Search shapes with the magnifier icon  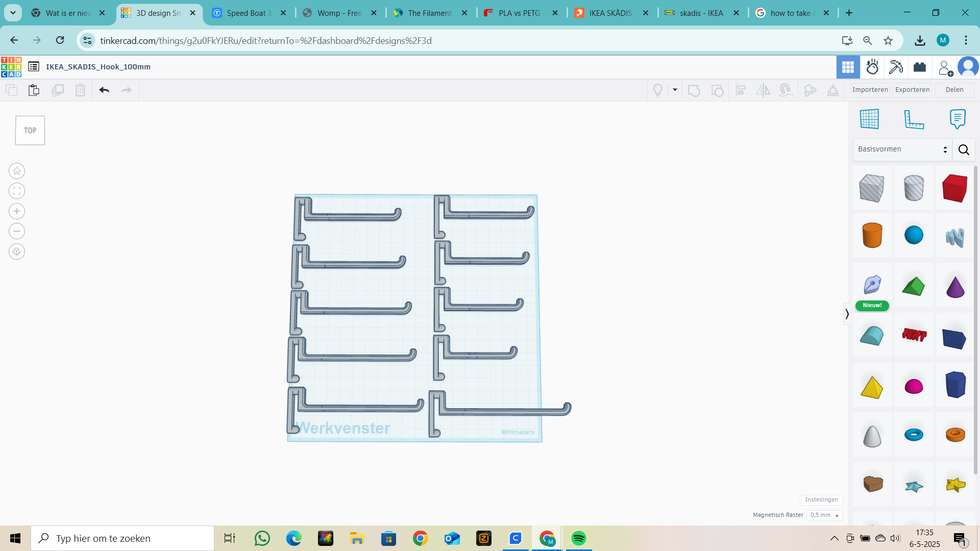[x=964, y=149]
